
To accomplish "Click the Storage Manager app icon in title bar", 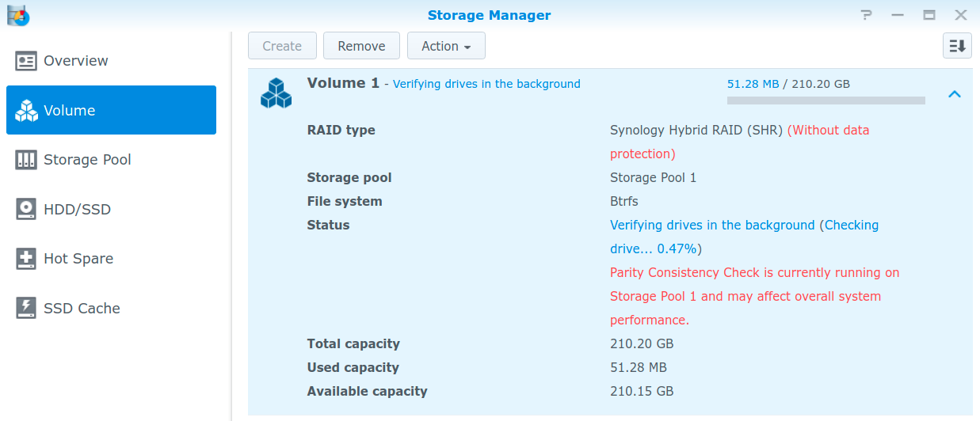I will click(17, 14).
